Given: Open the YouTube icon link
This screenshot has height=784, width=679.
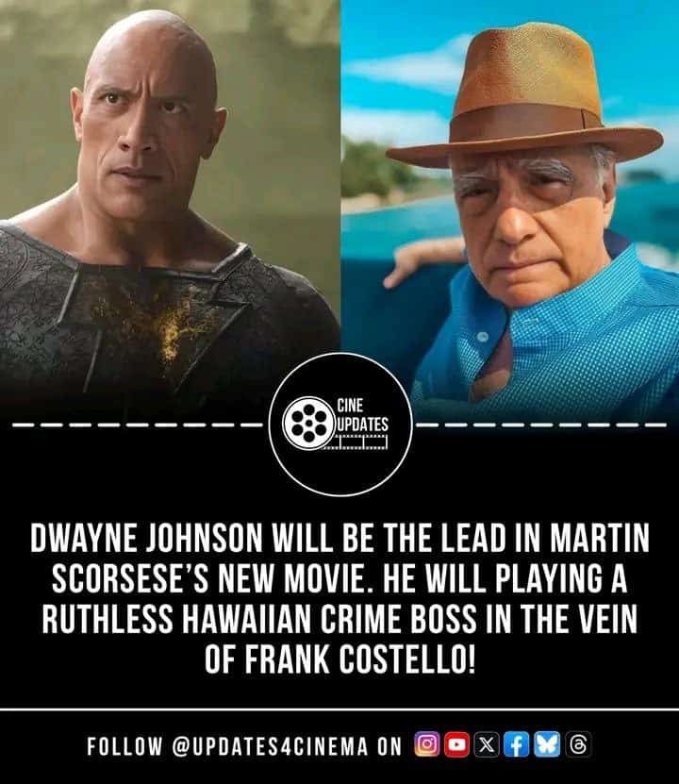Looking at the screenshot, I should pyautogui.click(x=456, y=745).
